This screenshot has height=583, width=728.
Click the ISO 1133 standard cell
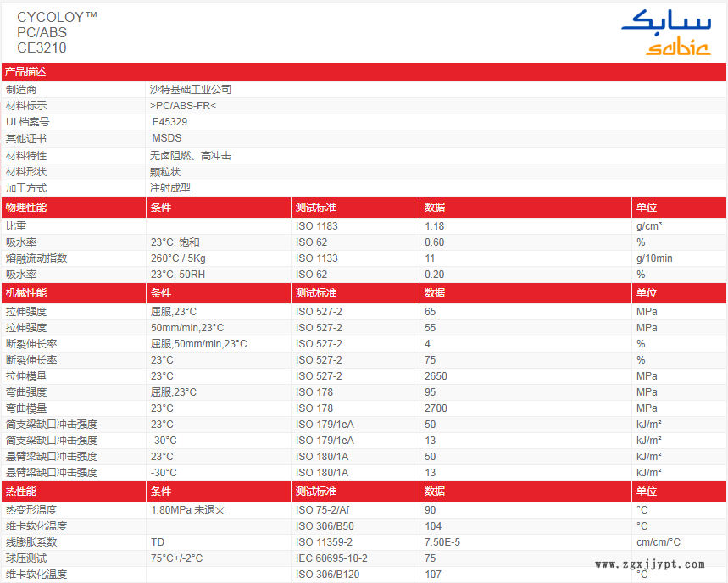coord(317,258)
